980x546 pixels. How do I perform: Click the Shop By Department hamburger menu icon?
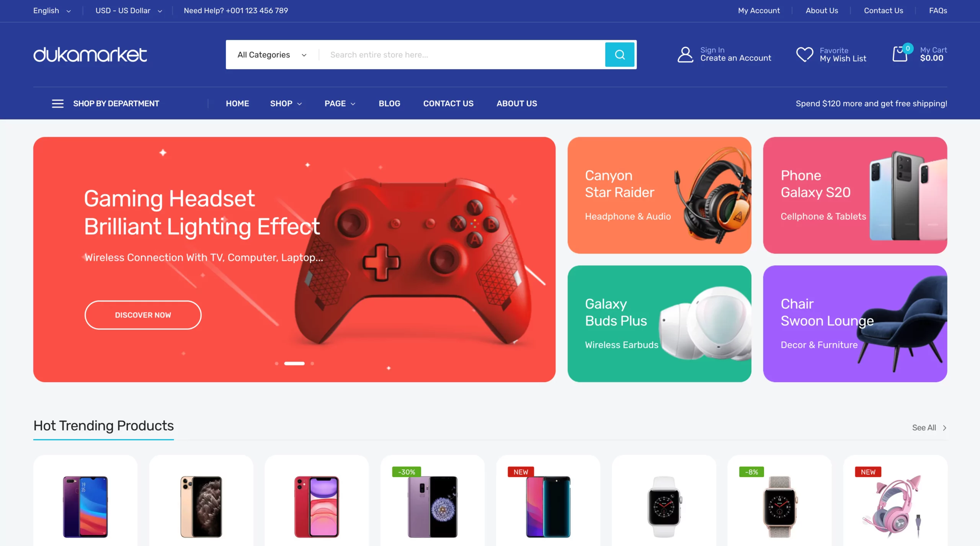coord(56,103)
